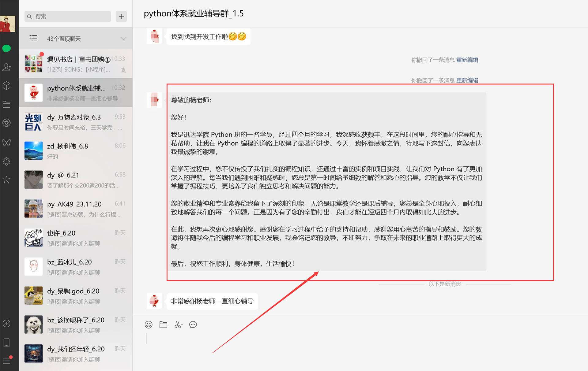Toggle muted bell on 遇见书店 chat
The width and height of the screenshot is (588, 371).
pos(123,70)
